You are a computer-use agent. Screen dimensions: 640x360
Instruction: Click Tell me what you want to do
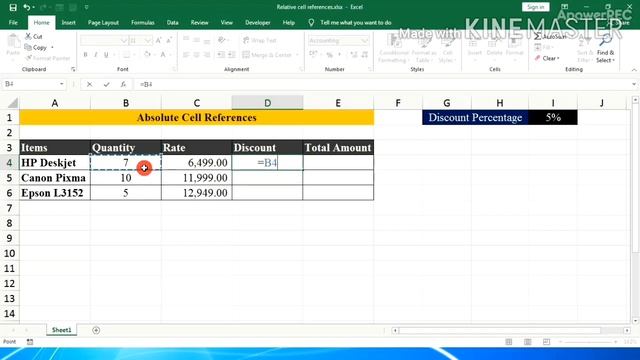(356, 23)
